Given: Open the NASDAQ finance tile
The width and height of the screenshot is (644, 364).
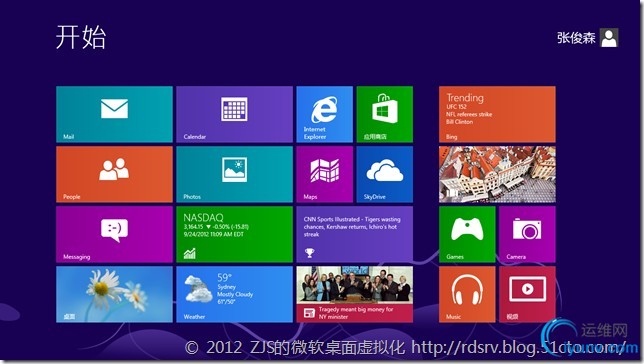Looking at the screenshot, I should 235,234.
